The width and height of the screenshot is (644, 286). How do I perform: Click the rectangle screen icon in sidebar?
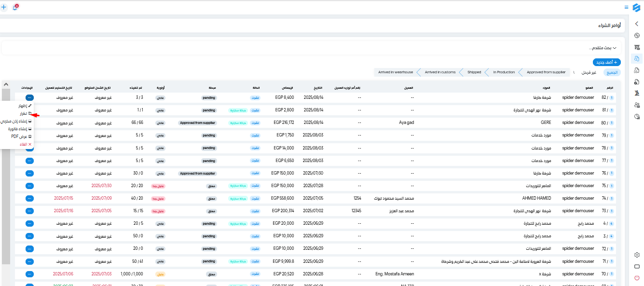637,266
